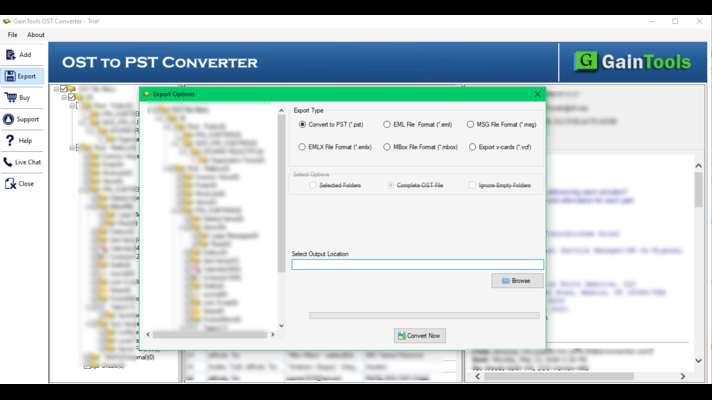
Task: Click right arrow of preview pane horizontal scrollbar
Action: coord(682,376)
